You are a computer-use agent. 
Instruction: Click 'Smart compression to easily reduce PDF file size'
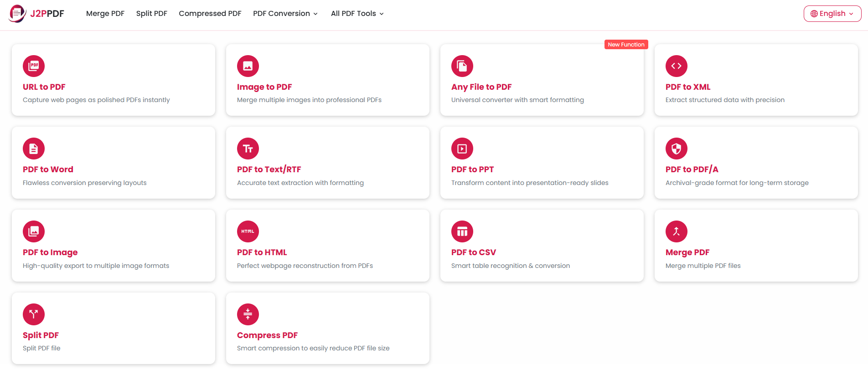(x=313, y=348)
